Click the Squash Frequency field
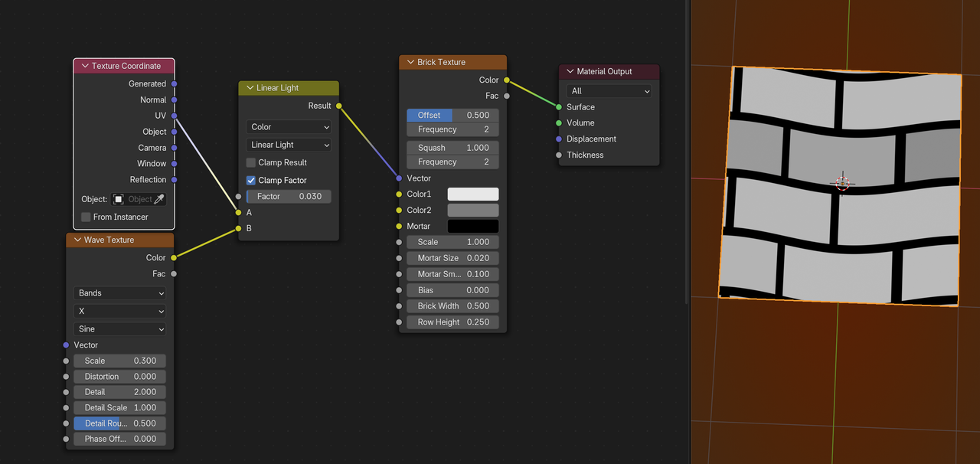 coord(453,162)
